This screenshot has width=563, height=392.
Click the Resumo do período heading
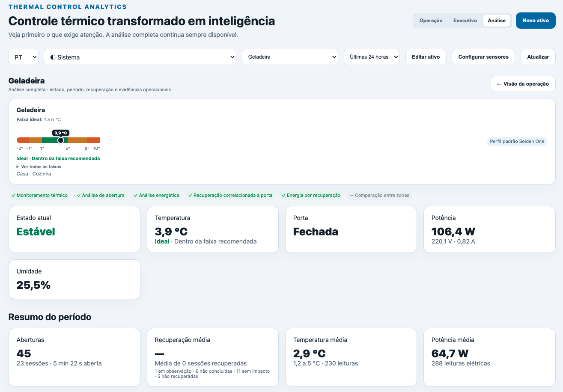tap(50, 317)
